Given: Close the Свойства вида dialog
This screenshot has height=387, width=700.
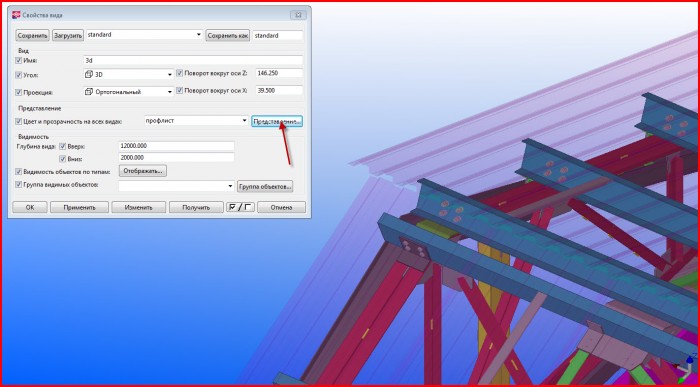Looking at the screenshot, I should (x=298, y=15).
